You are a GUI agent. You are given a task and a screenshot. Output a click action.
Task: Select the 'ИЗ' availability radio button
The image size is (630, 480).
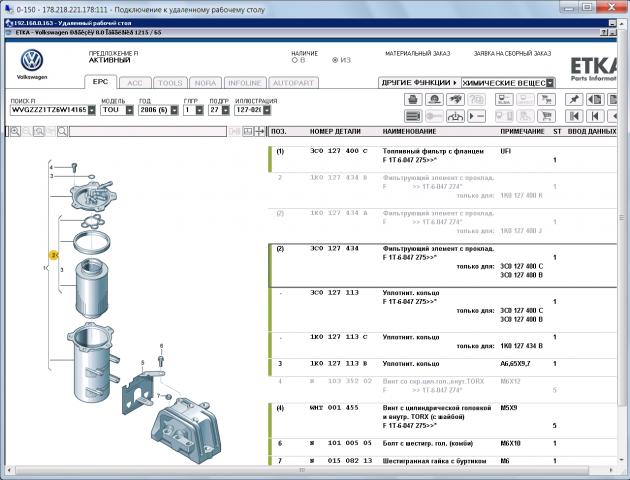tap(335, 60)
